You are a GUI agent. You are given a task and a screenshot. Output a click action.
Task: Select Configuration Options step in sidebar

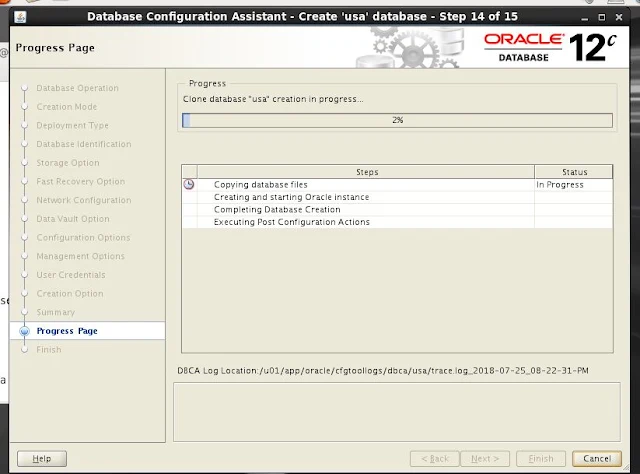[x=83, y=238]
